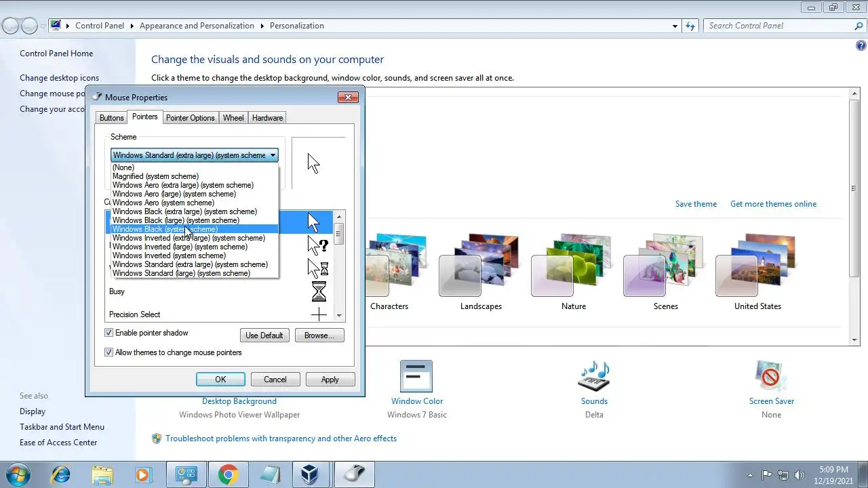Open recent pages dropdown next to Forward
This screenshot has width=868, height=488.
(43, 26)
